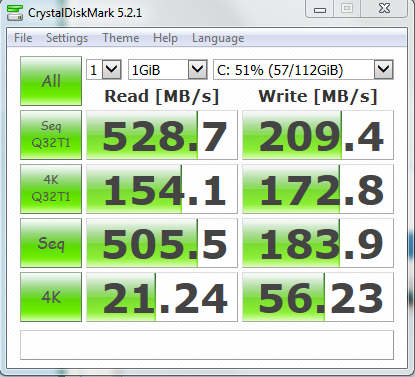The image size is (415, 377).
Task: Start the plain Seq benchmark
Action: tap(51, 243)
